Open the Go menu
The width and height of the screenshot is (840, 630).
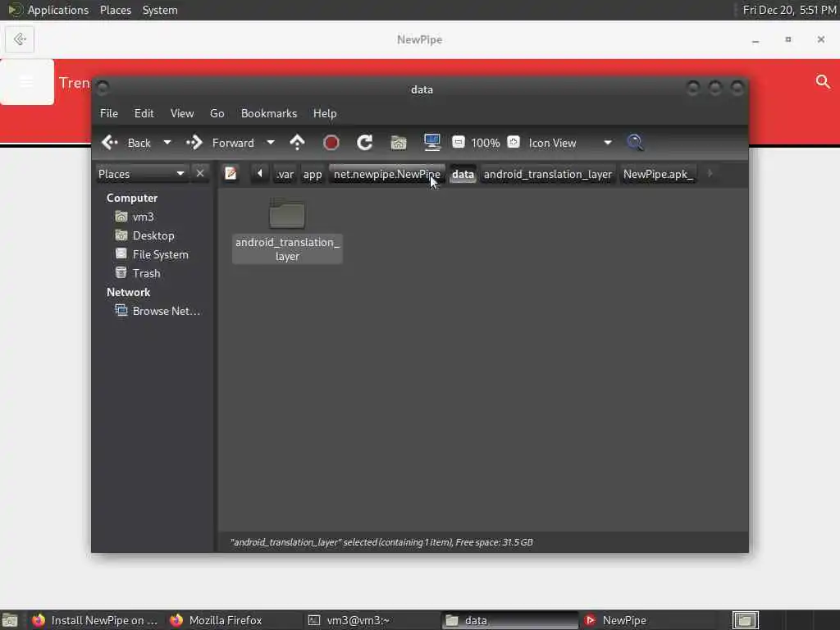tap(217, 113)
